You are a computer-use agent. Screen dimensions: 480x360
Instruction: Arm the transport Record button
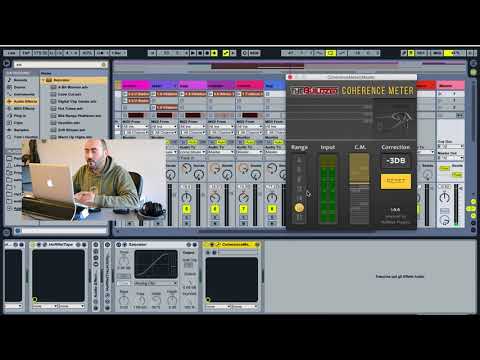(x=207, y=53)
